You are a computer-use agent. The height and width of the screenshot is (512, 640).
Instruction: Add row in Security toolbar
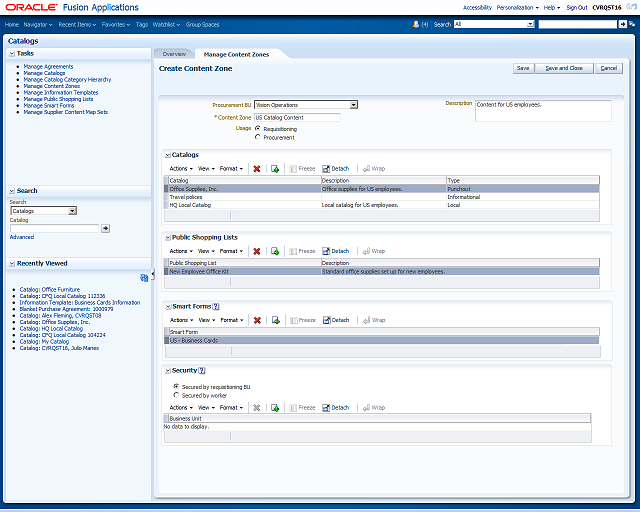(275, 407)
